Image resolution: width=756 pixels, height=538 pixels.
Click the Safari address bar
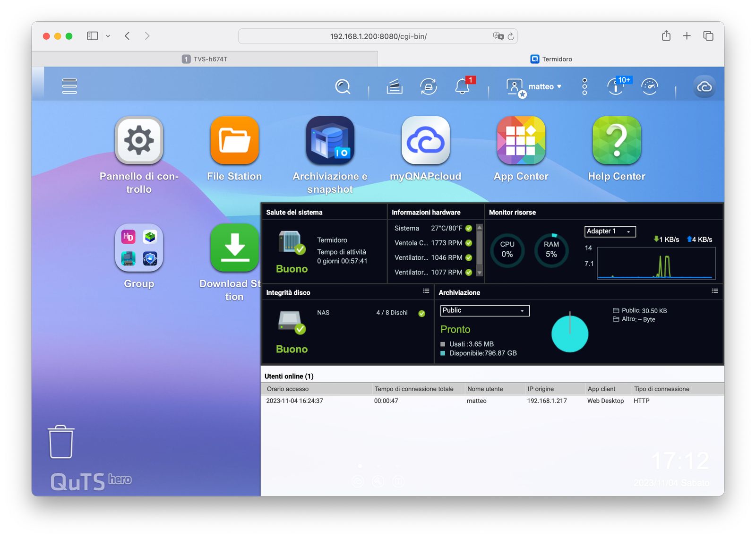378,36
